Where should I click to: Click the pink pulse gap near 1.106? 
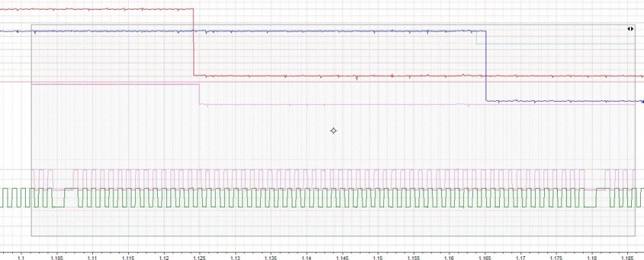(x=63, y=190)
